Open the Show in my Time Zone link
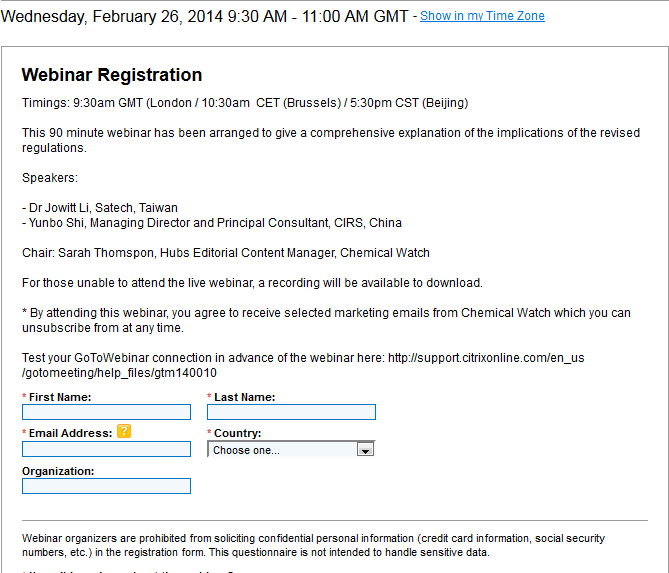 tap(482, 16)
